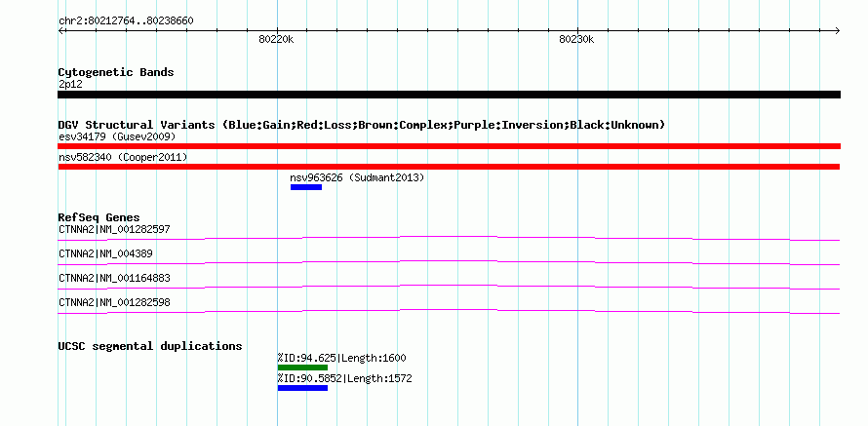Click the blue nsv963626 gain bar

point(306,187)
